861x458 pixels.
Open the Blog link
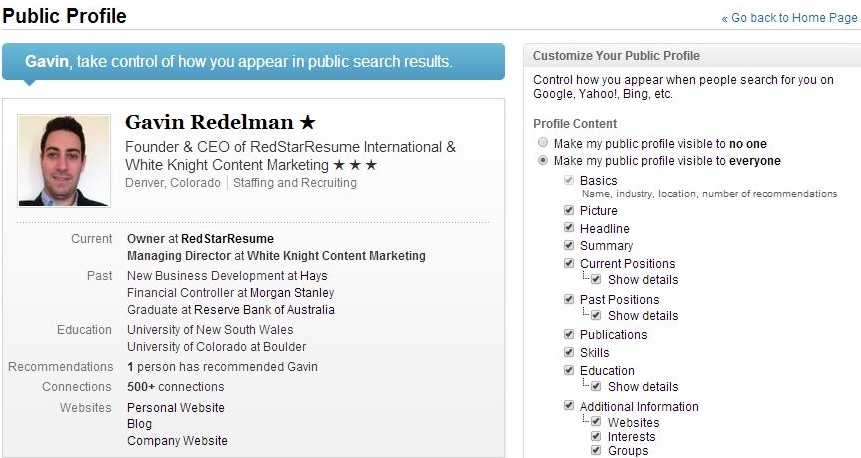[x=139, y=424]
